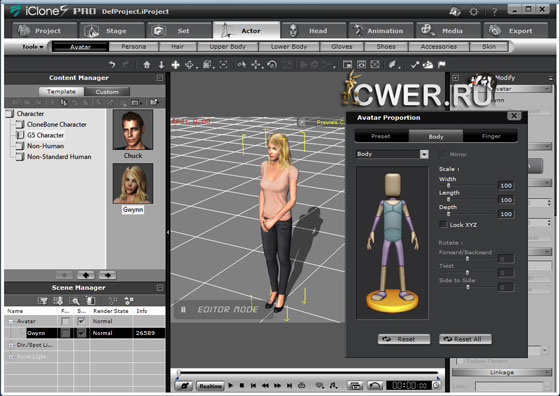
Task: Select the G5 Character tree item
Action: point(45,135)
